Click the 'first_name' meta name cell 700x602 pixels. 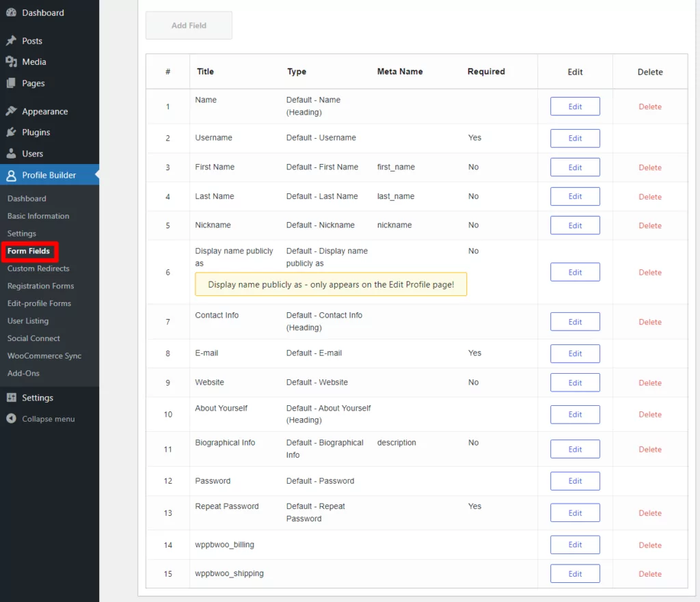pos(396,167)
